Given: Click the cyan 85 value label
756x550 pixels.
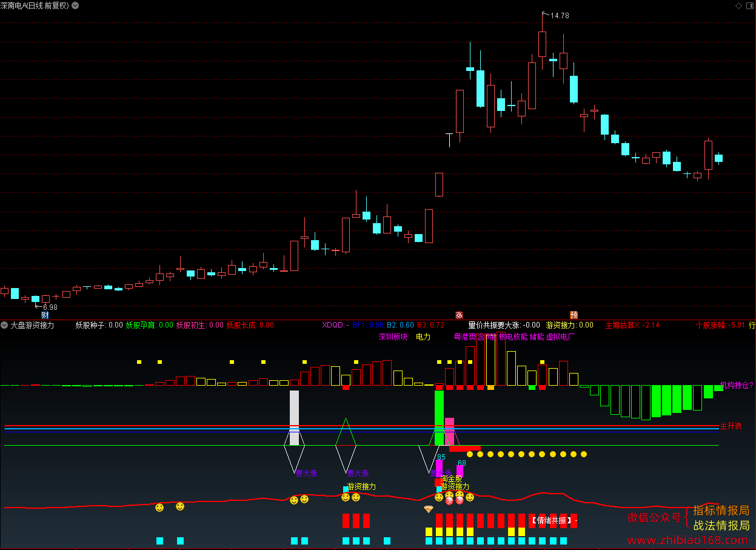Looking at the screenshot, I should click(x=441, y=457).
